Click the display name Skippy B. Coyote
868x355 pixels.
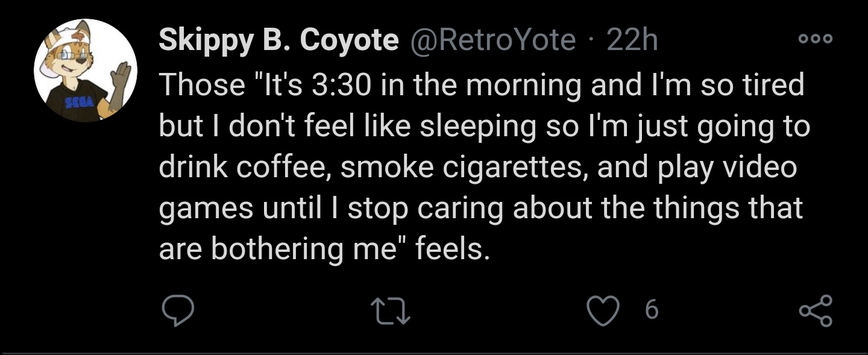point(278,41)
